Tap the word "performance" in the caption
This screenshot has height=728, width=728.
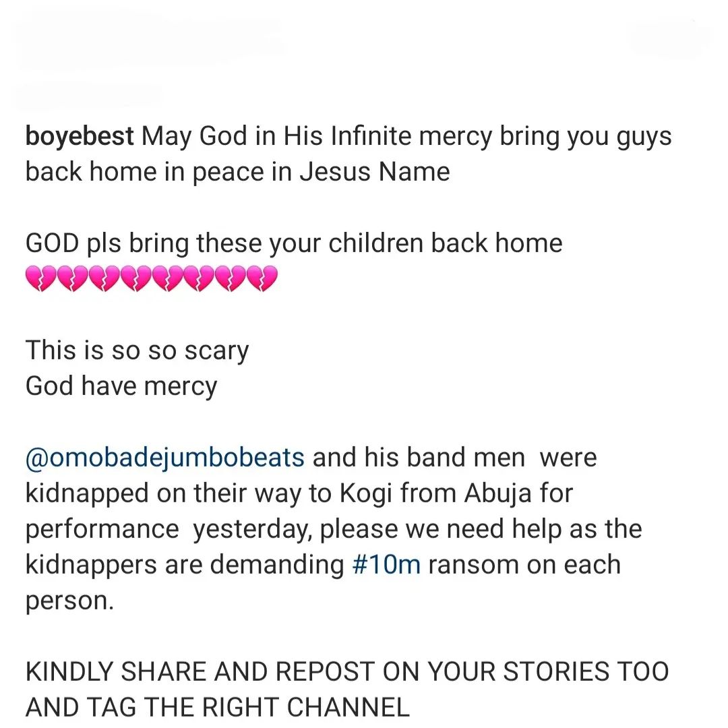pos(102,529)
